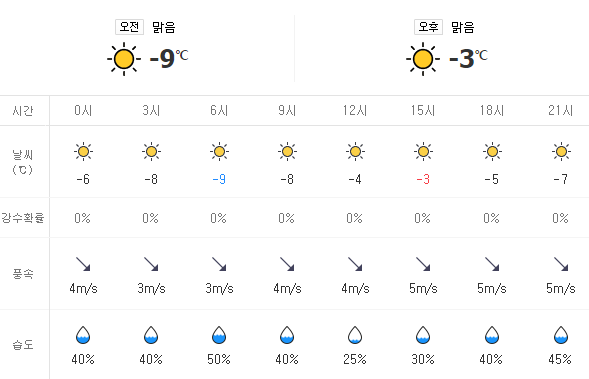589x379 pixels.
Task: Click the humidity droplet showing 50%
Action: coord(219,335)
